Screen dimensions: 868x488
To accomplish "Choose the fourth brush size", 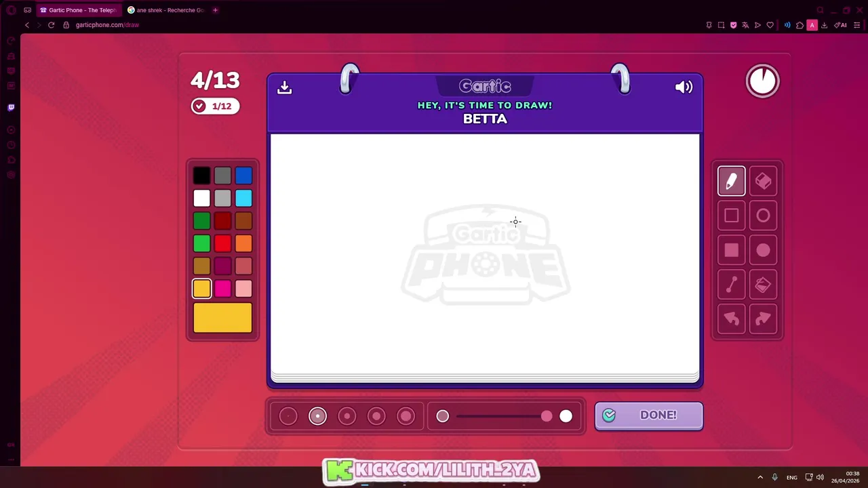I will click(376, 416).
